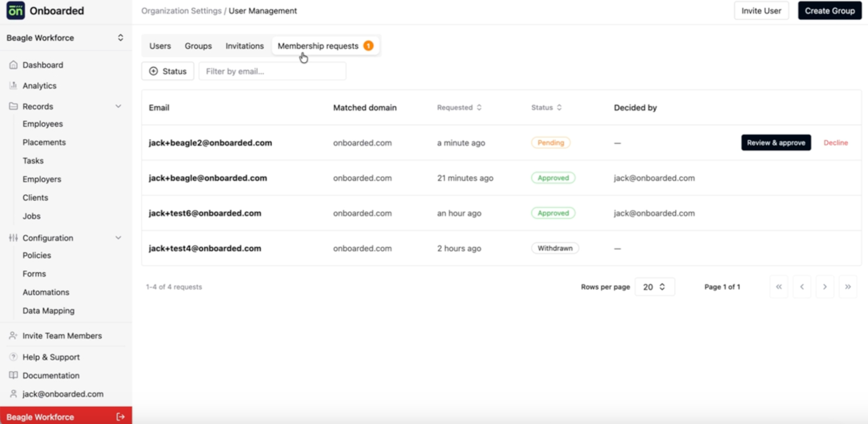Collapse the Configuration section chevron
868x424 pixels.
coord(118,238)
